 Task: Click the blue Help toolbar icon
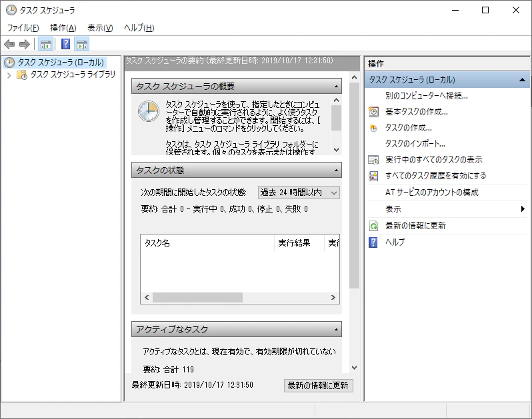(x=65, y=44)
